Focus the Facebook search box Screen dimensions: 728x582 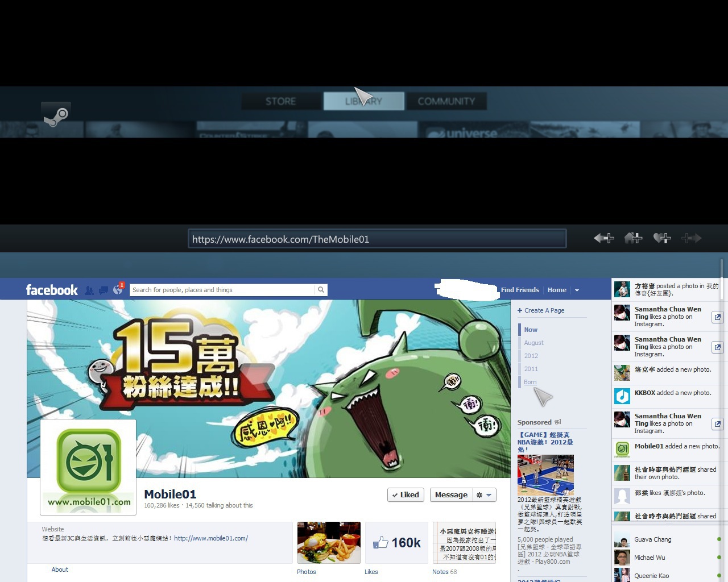click(x=222, y=290)
